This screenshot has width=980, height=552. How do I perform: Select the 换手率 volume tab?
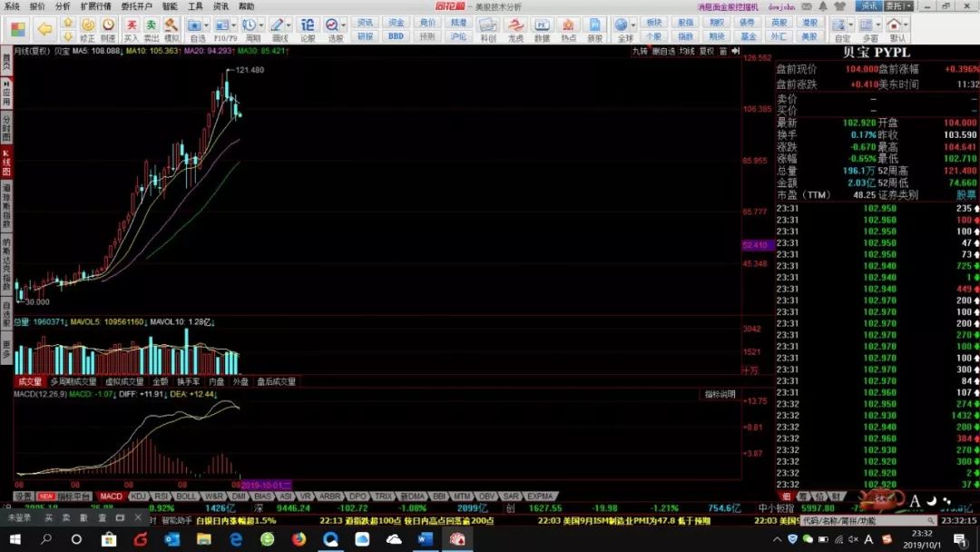pos(188,381)
